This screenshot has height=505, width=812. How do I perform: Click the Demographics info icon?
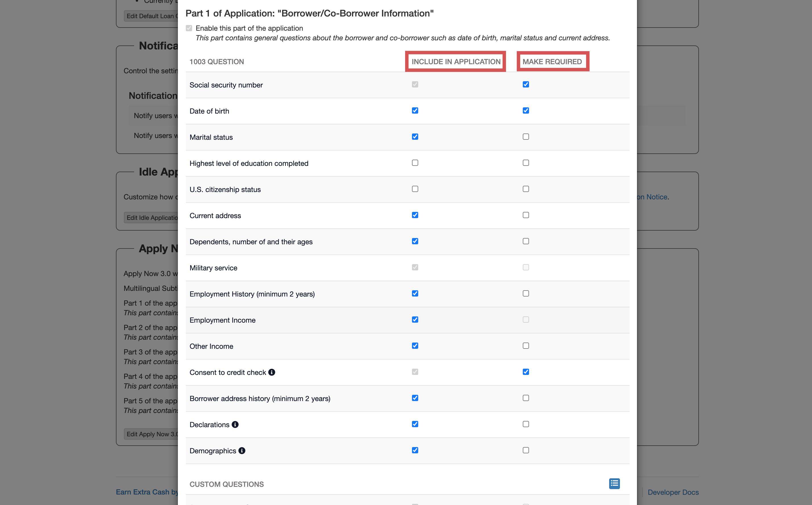242,450
